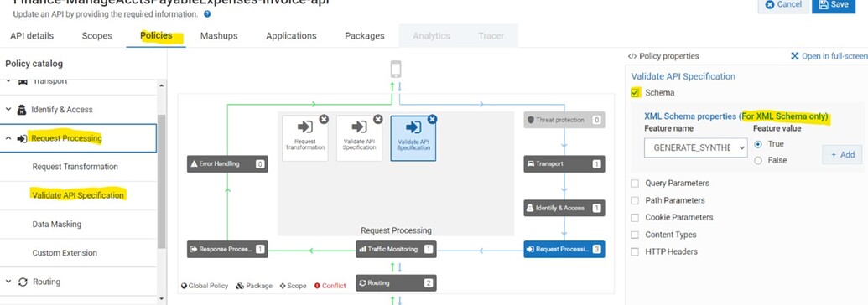
Task: Click the Error Handling stage block
Action: click(227, 164)
